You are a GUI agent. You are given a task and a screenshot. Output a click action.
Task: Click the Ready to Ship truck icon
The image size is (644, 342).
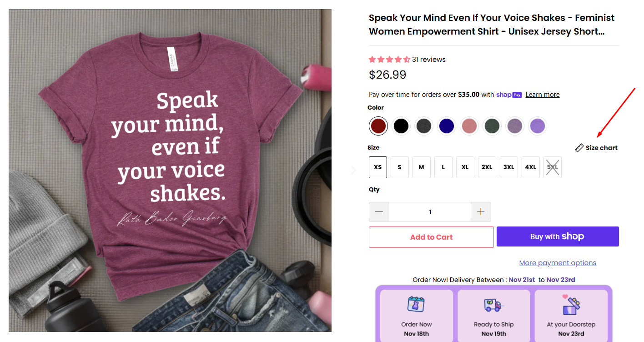point(493,305)
